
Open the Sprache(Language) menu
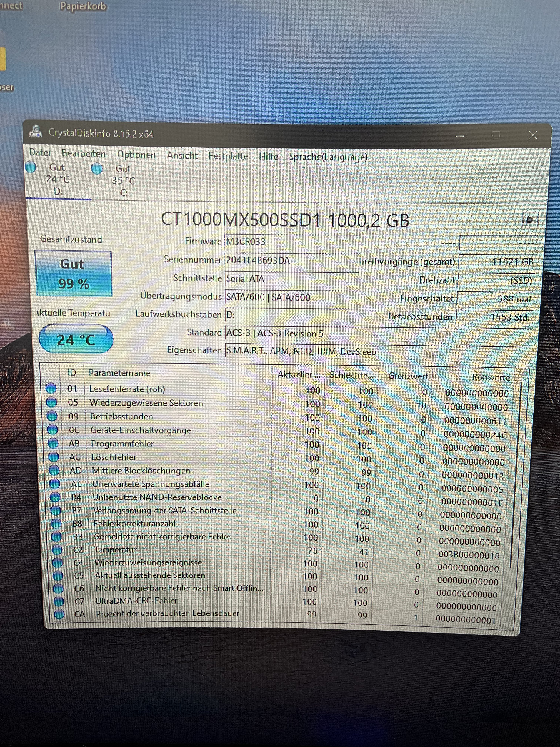point(328,157)
